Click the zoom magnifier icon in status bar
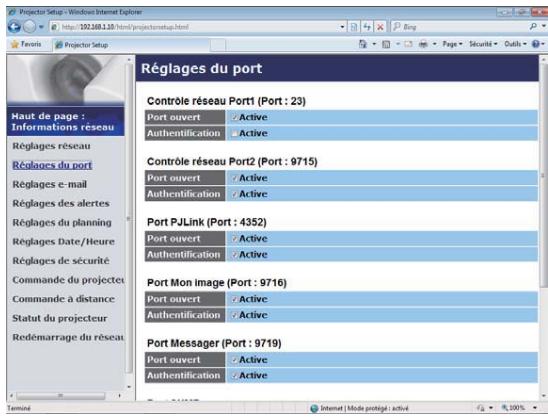Viewport: 548px width, 418px height. [x=505, y=408]
